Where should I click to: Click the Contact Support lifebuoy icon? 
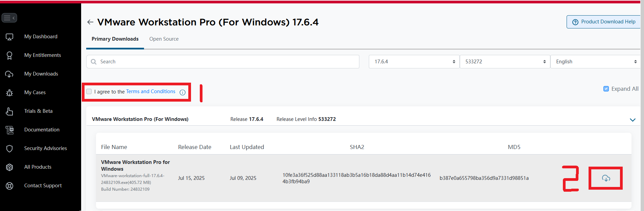(x=9, y=186)
